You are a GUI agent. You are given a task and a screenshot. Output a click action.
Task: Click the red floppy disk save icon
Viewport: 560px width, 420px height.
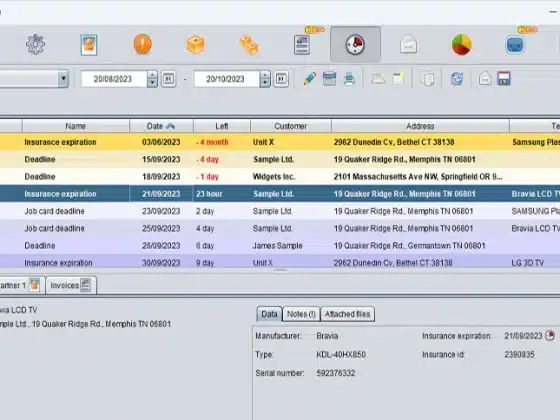[504, 79]
